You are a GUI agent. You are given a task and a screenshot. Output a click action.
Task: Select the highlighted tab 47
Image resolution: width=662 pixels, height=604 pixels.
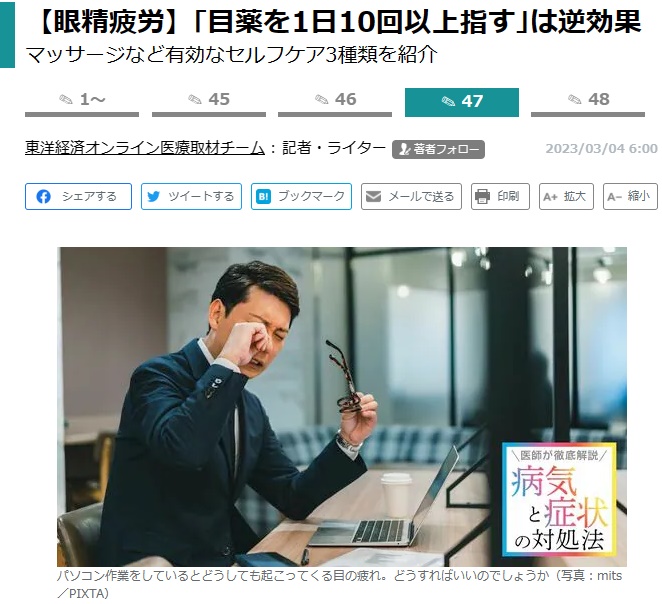coord(462,102)
